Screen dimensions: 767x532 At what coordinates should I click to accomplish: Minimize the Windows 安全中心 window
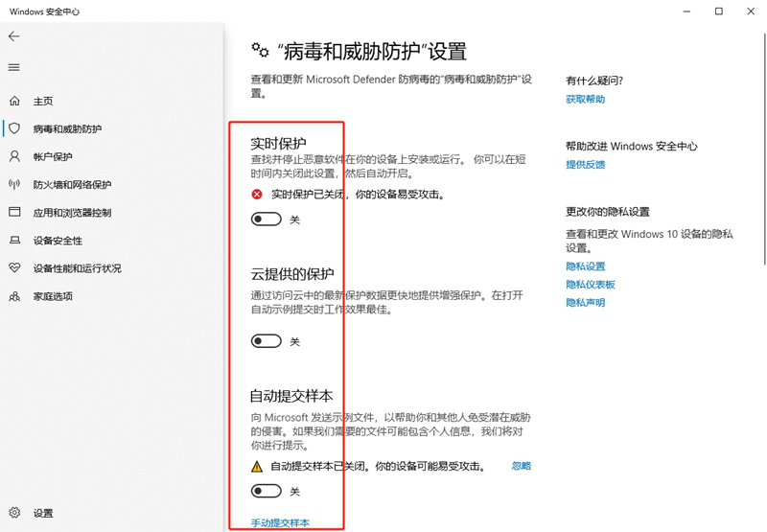[686, 12]
